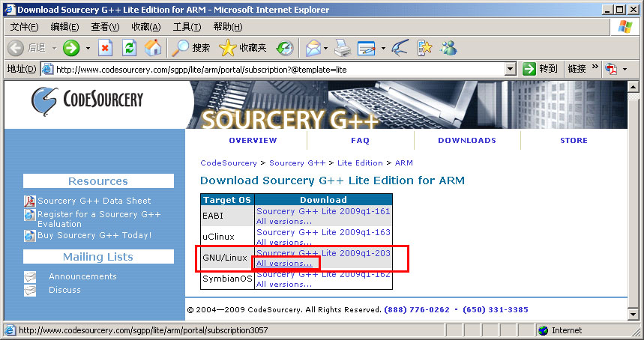Open SymbianOS All versions link

(284, 285)
